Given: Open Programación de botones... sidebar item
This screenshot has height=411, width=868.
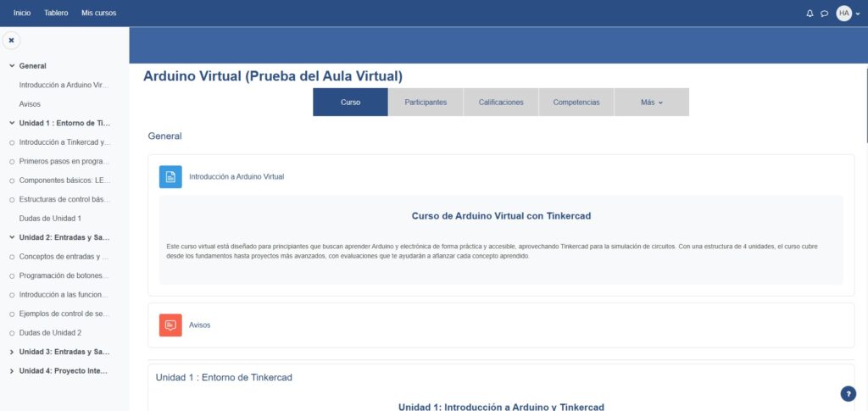Looking at the screenshot, I should point(64,275).
